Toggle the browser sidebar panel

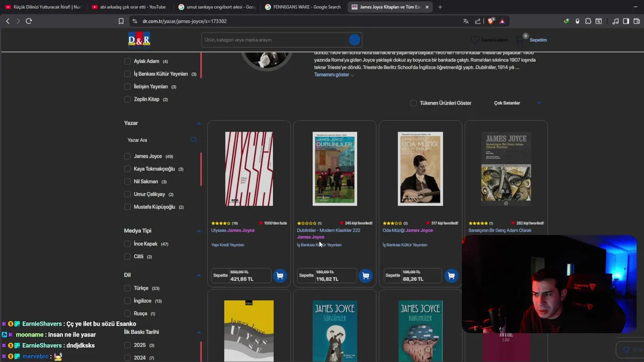click(x=626, y=21)
